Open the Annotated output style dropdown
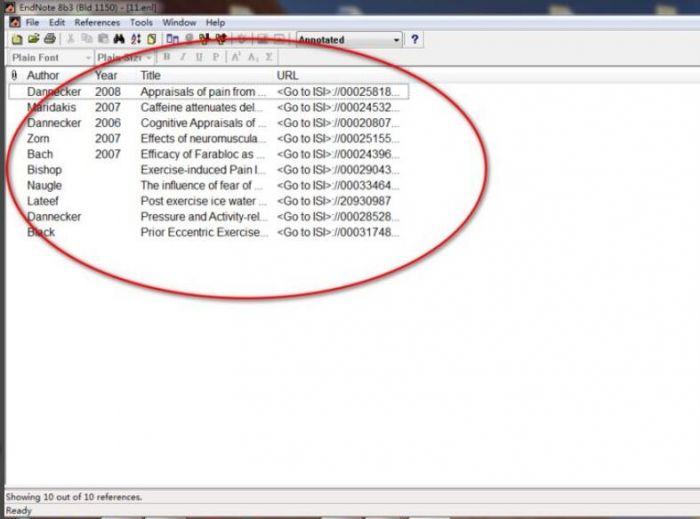 coord(396,40)
